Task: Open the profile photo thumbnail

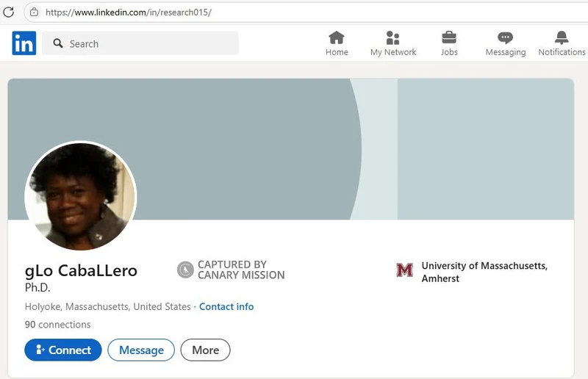Action: pos(81,196)
